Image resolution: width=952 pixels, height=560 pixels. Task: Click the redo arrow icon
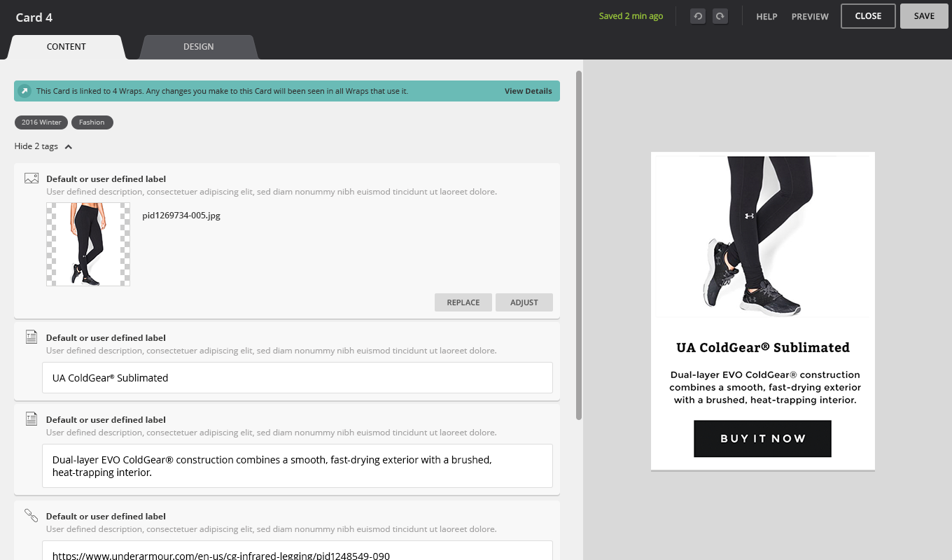pyautogui.click(x=720, y=16)
